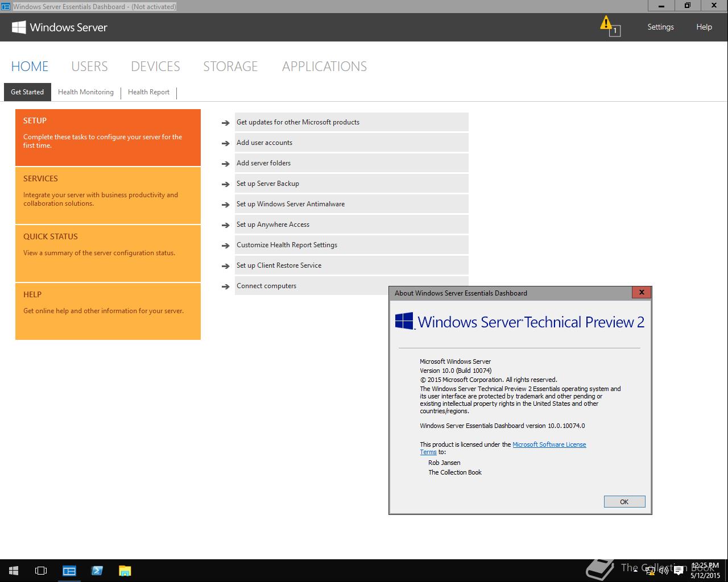This screenshot has height=582, width=728.
Task: Open the Action Center notification icon
Action: pyautogui.click(x=679, y=571)
